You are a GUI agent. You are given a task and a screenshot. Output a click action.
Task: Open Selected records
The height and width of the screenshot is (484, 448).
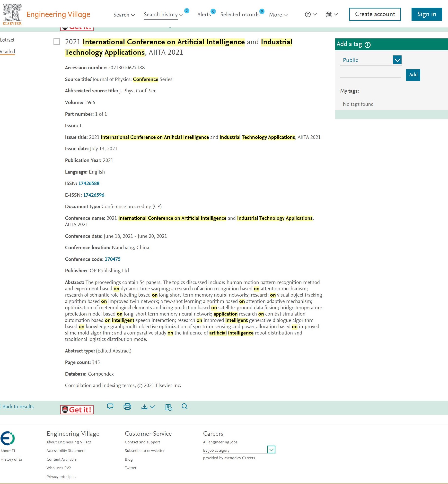click(x=240, y=15)
